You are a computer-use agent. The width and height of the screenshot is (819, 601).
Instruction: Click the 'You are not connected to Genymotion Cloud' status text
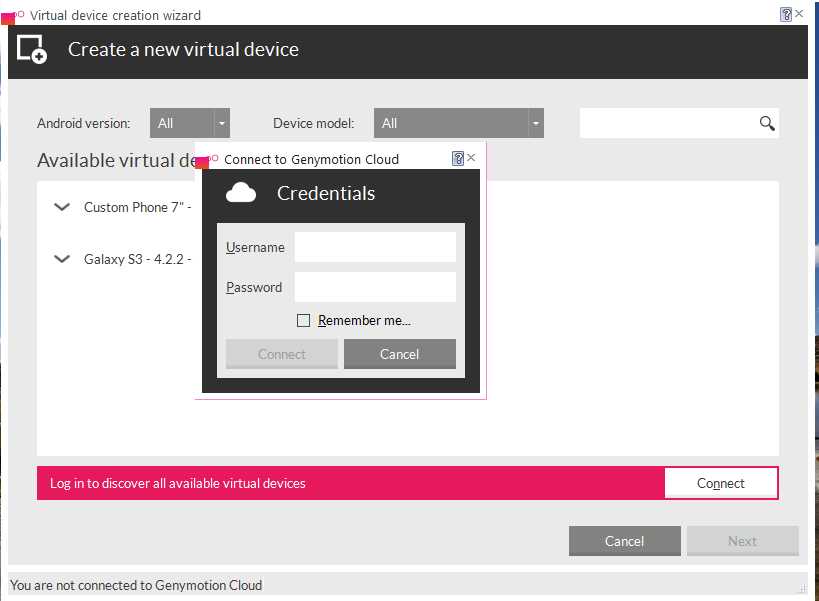(136, 585)
